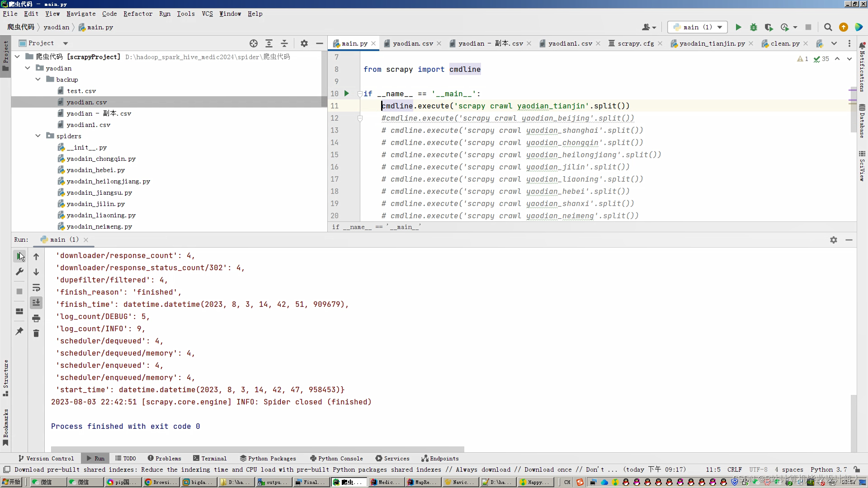
Task: Select Opened File crosshair icon in Project panel
Action: click(x=254, y=43)
